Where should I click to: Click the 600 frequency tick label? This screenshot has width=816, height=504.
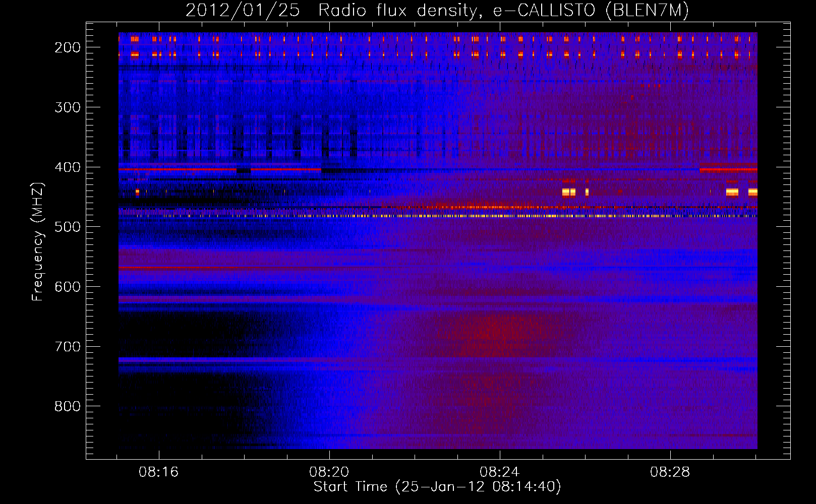pyautogui.click(x=67, y=287)
